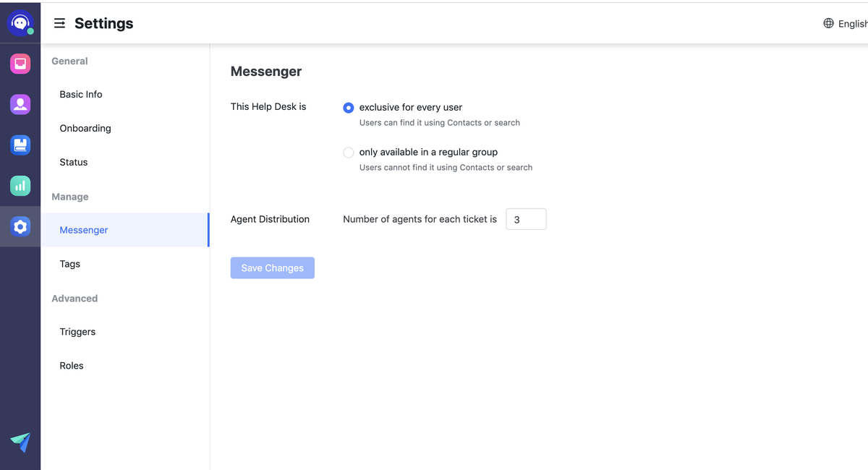Open the pink inbox icon in sidebar

(20, 64)
